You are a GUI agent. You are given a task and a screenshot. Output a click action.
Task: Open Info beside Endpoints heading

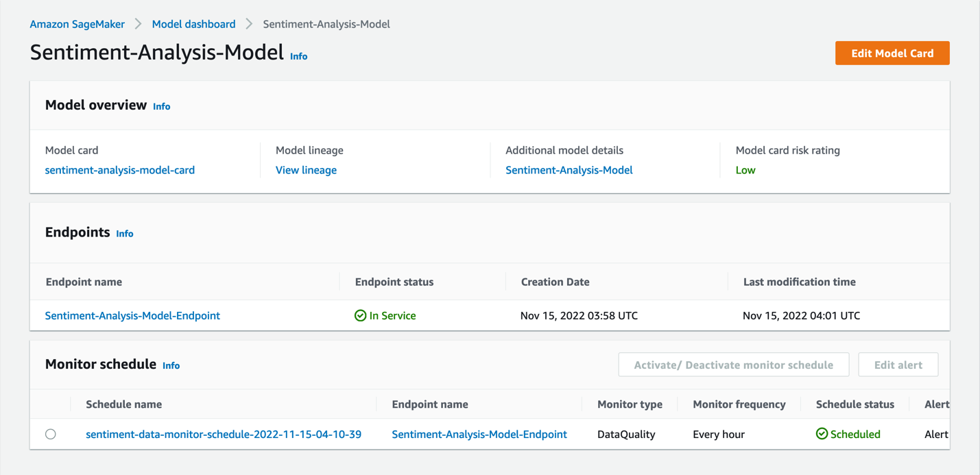(124, 234)
